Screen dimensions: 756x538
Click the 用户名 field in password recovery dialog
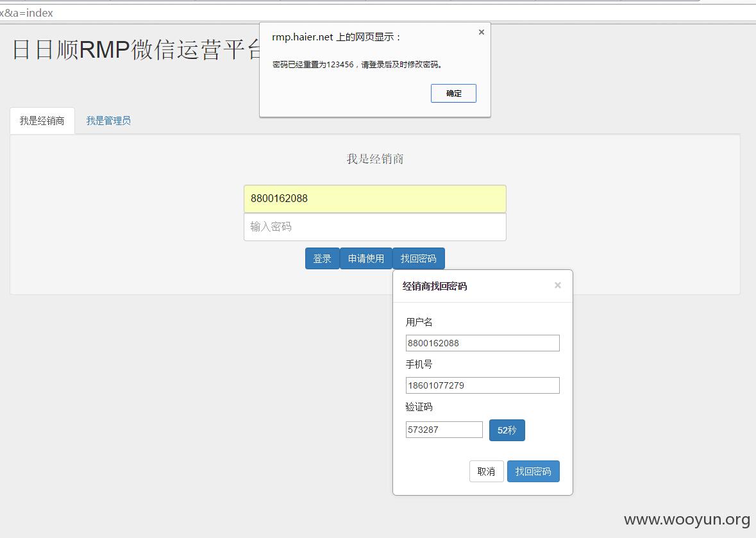tap(483, 343)
